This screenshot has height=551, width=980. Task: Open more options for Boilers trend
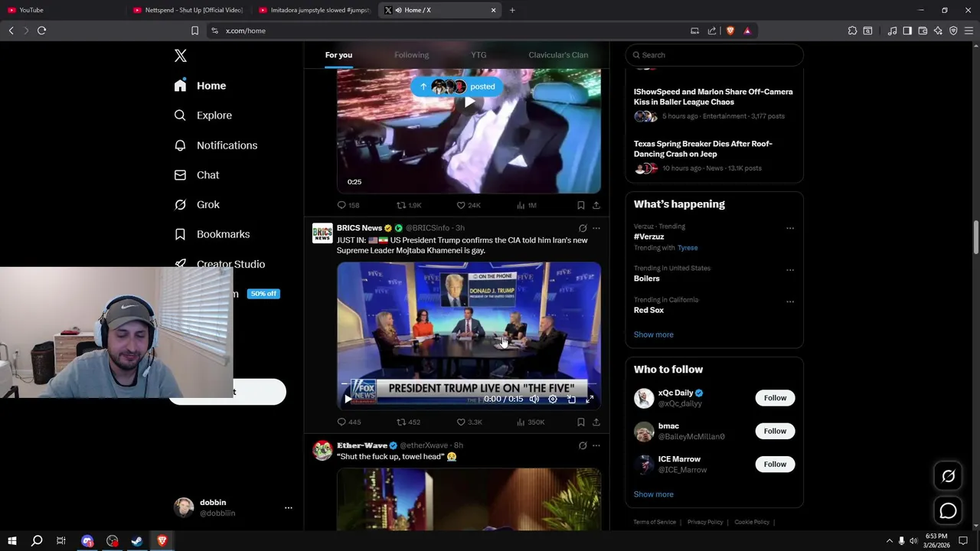point(790,270)
